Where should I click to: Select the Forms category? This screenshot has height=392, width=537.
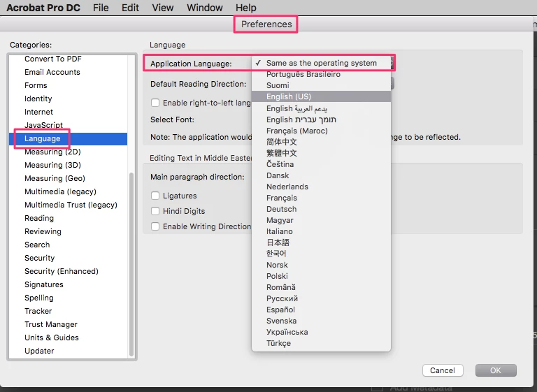coord(68,85)
